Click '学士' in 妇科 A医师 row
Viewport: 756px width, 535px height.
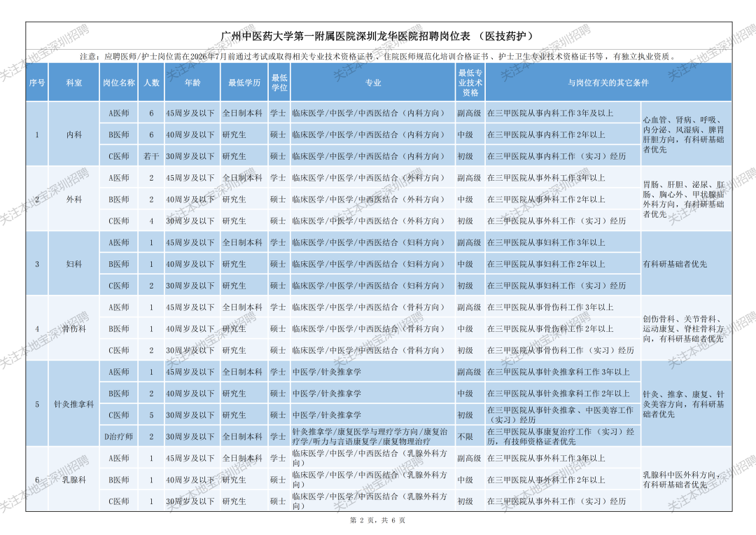[x=278, y=243]
